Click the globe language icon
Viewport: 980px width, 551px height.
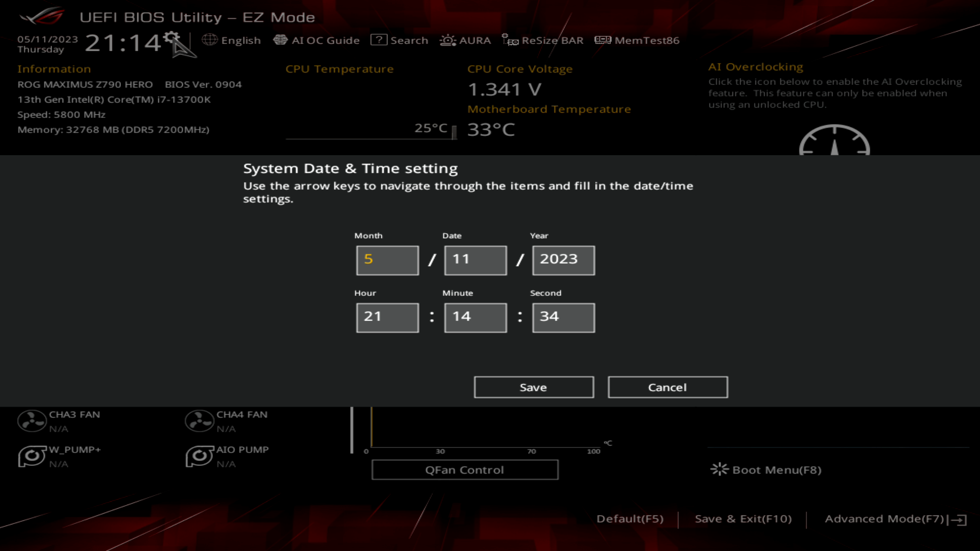[x=209, y=40]
